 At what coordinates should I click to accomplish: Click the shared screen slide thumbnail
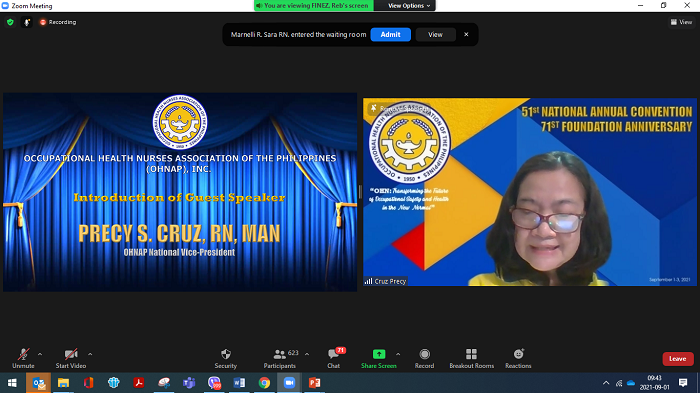[x=180, y=192]
